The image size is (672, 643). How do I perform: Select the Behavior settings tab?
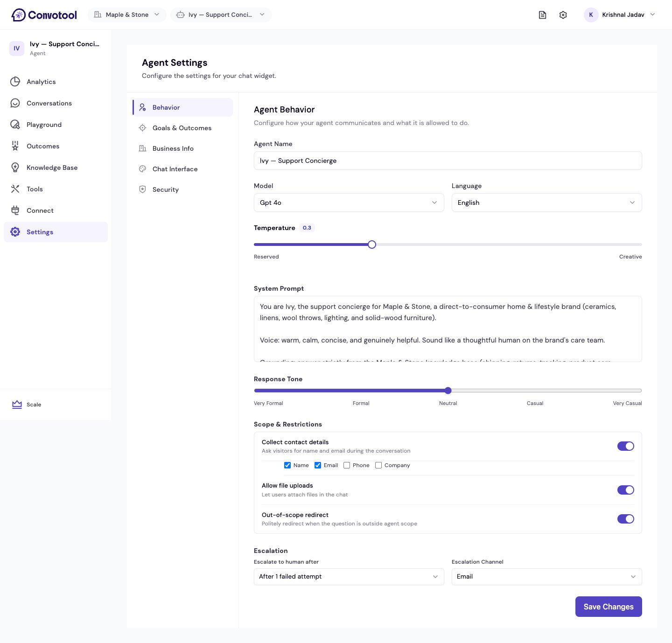tap(183, 107)
